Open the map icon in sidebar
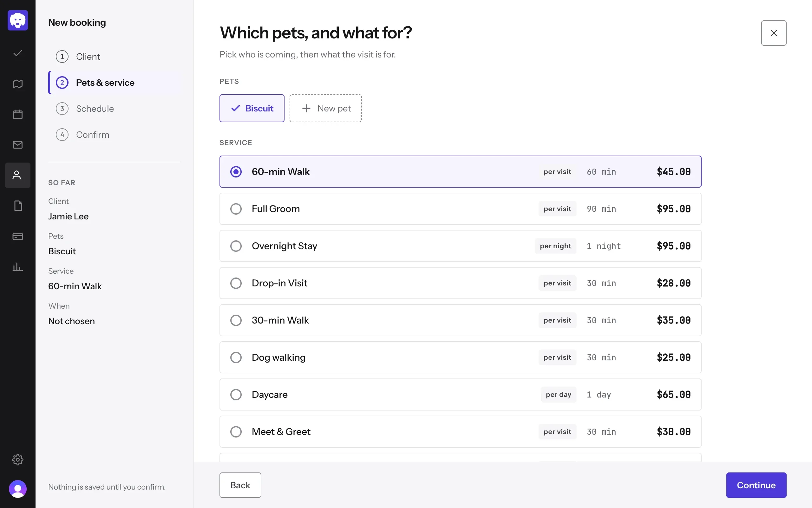This screenshot has height=508, width=812. coord(18,84)
